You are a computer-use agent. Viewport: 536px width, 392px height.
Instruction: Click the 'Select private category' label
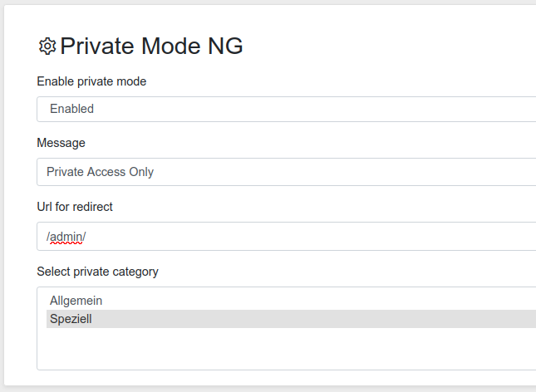[97, 272]
